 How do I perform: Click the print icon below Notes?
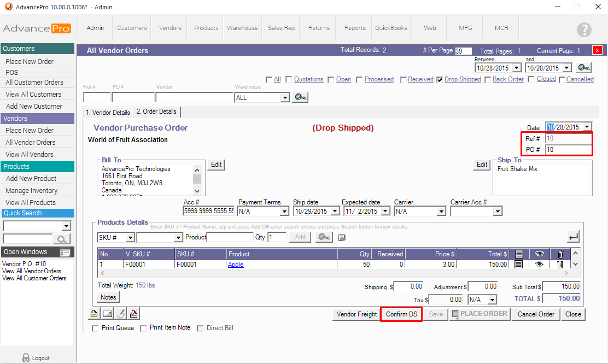click(95, 314)
